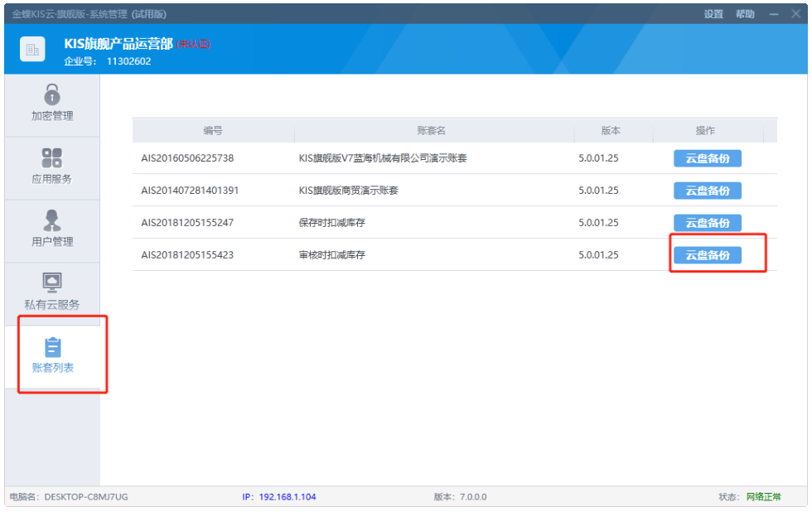The height and width of the screenshot is (512, 812).
Task: Click the company logo icon in header
Action: [32, 50]
